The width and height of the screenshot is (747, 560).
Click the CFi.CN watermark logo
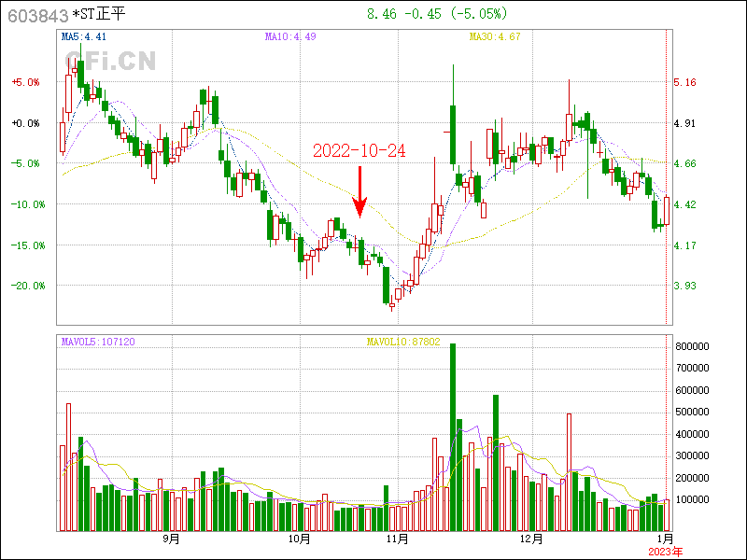110,62
